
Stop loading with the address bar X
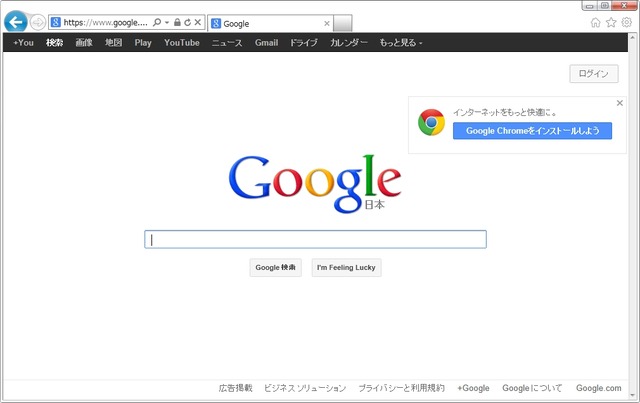tap(198, 22)
